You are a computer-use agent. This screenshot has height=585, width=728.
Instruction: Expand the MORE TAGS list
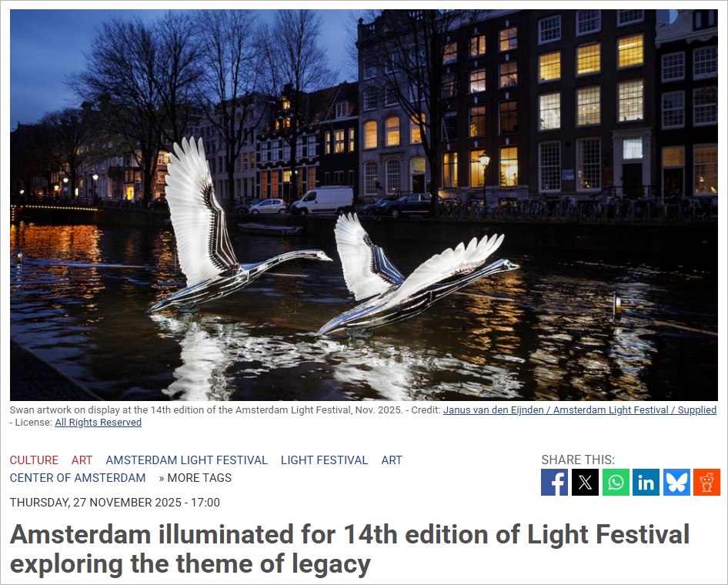pos(195,478)
